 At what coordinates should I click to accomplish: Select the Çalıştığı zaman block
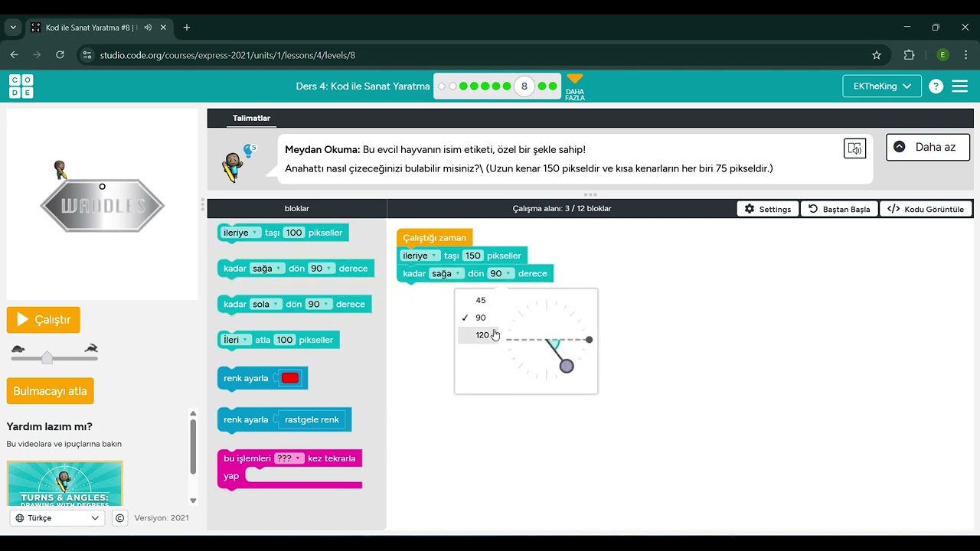435,237
